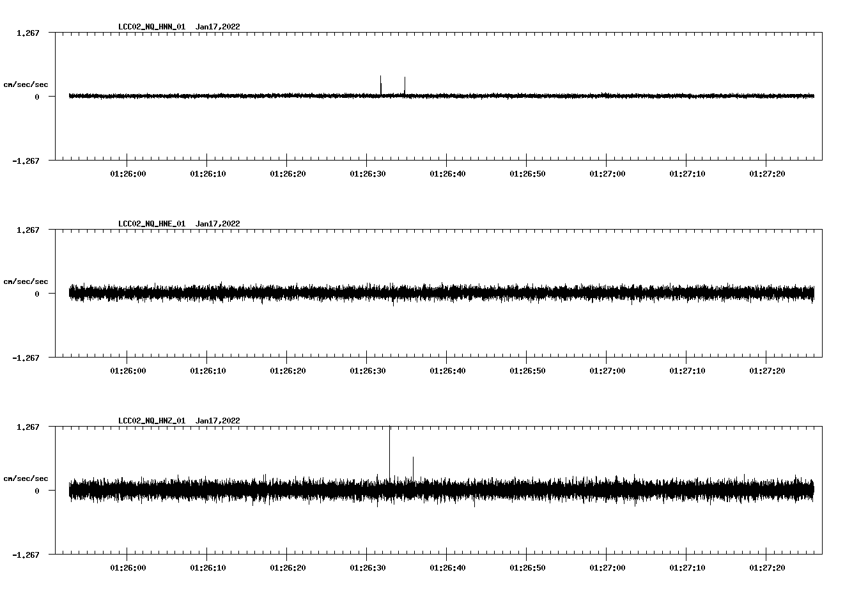Screen dimensions: 868x591
Task: Pick the 01:27:00 time label under HNZ plot
Action: point(607,568)
